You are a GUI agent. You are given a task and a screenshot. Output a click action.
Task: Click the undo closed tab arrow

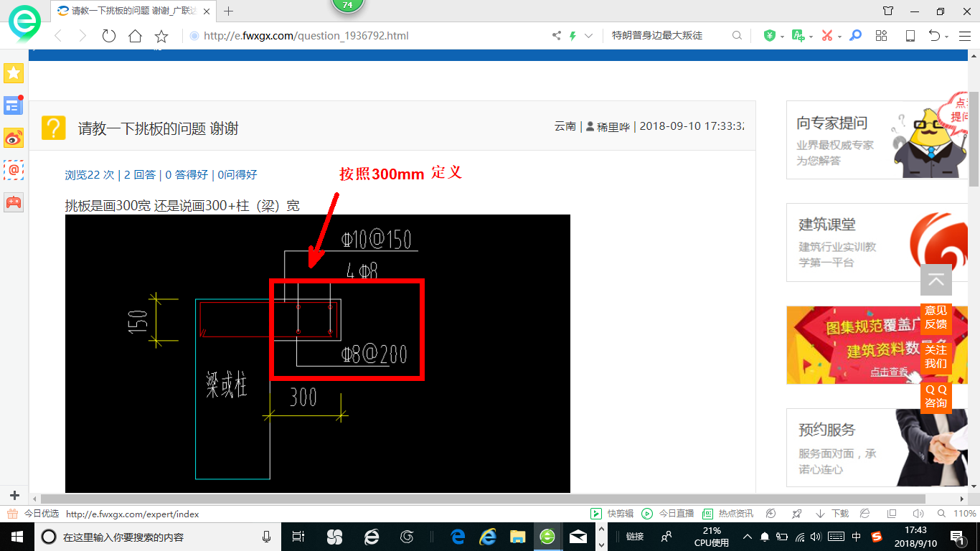934,36
